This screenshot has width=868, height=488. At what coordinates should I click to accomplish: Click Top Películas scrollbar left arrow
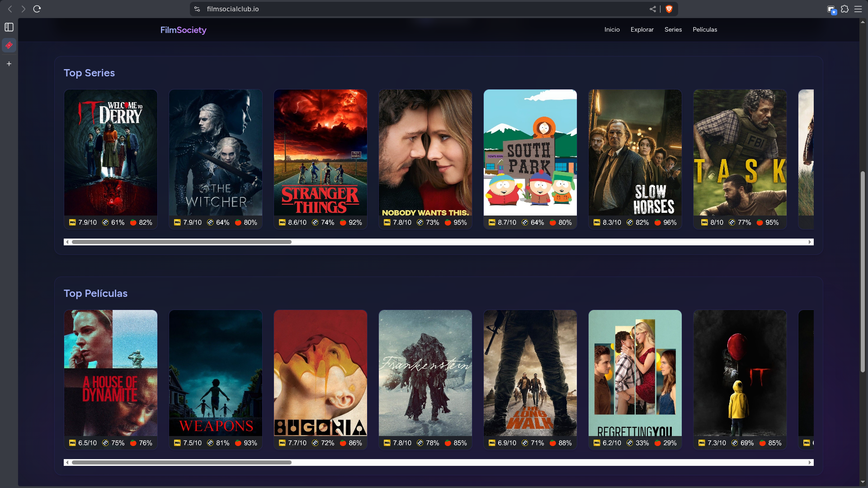(67, 462)
